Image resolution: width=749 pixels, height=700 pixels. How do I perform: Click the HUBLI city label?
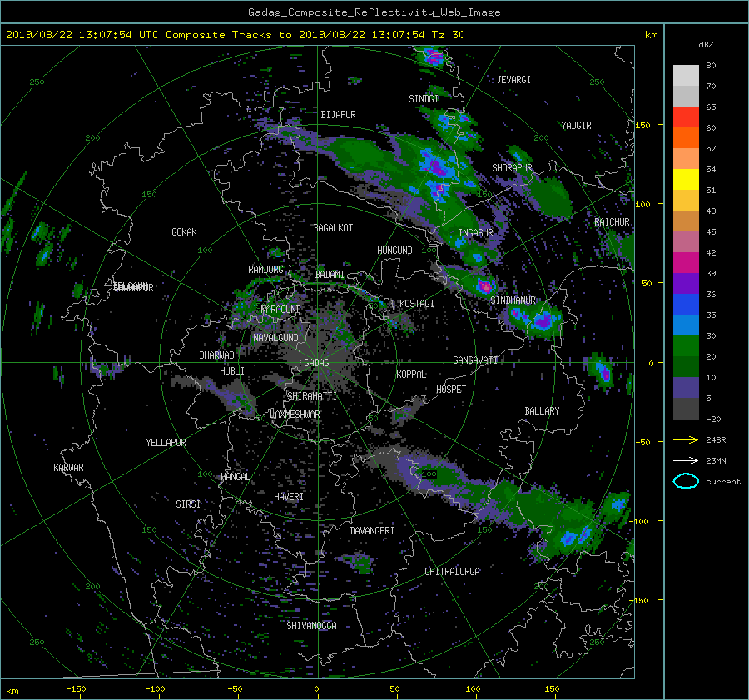[231, 371]
